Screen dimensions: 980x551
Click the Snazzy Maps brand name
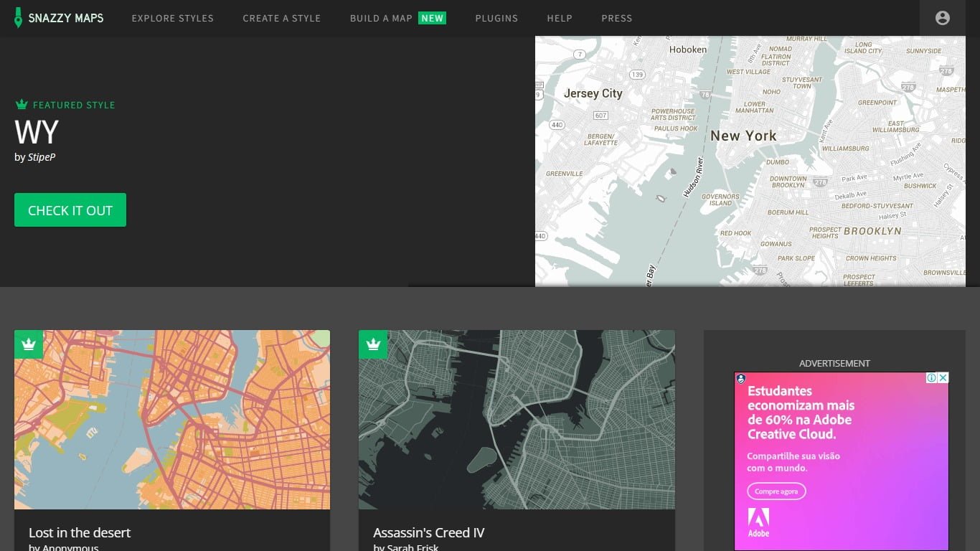[66, 18]
